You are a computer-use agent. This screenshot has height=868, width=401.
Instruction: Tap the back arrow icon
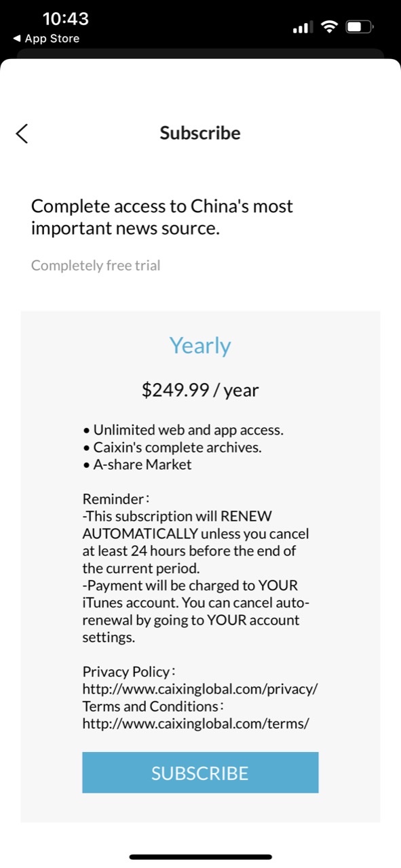pyautogui.click(x=22, y=134)
